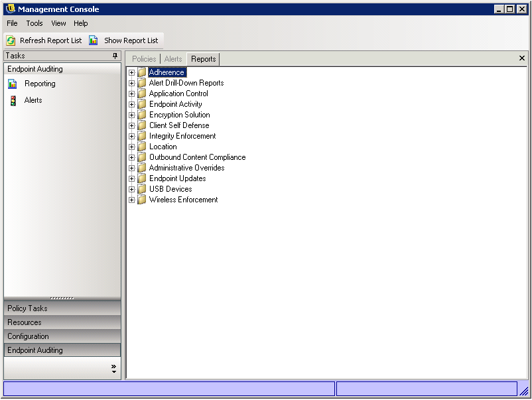Image resolution: width=532 pixels, height=400 pixels.
Task: Open the Reporting task link
Action: tap(40, 84)
